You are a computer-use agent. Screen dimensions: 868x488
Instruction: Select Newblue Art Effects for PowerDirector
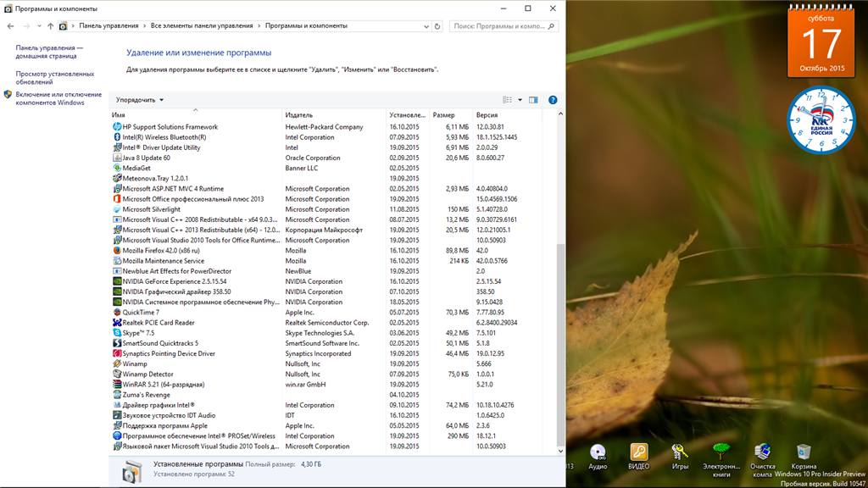point(325,271)
